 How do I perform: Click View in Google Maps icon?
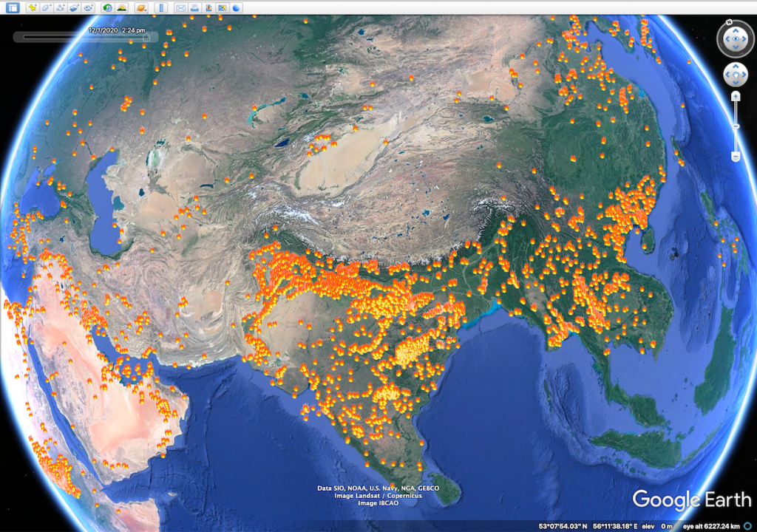223,7
